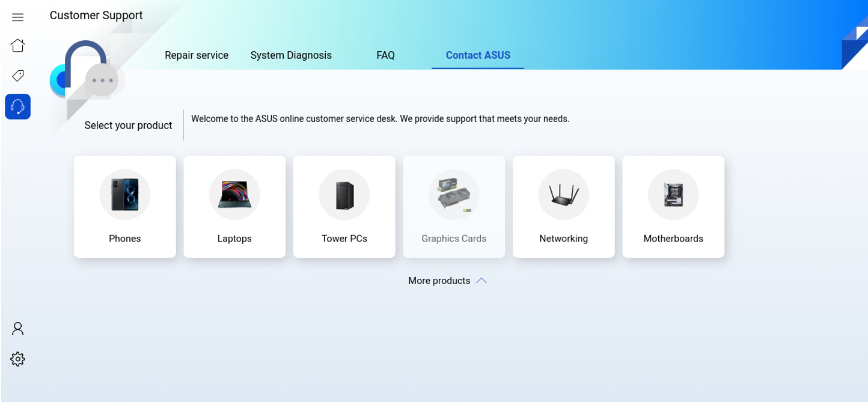Viewport: 868px width, 402px height.
Task: Collapse the More products chevron
Action: (481, 281)
